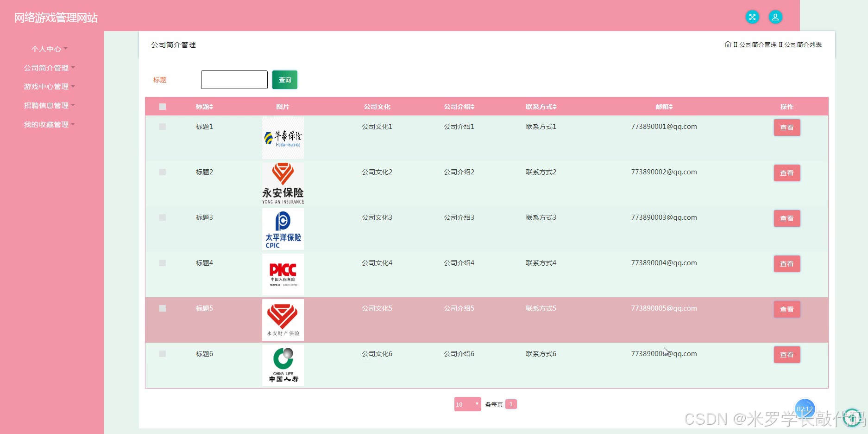
Task: Click the 公司文化 column header
Action: point(377,107)
